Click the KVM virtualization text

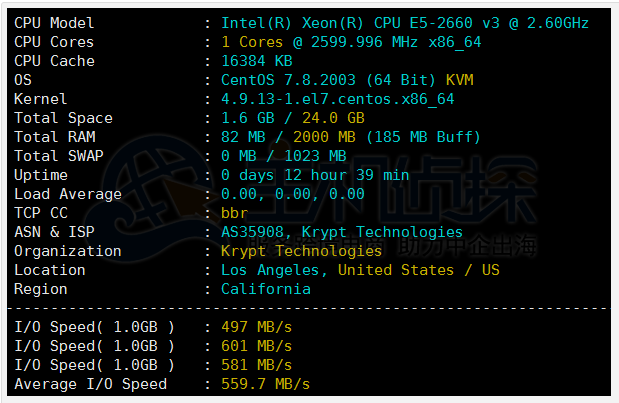(460, 80)
